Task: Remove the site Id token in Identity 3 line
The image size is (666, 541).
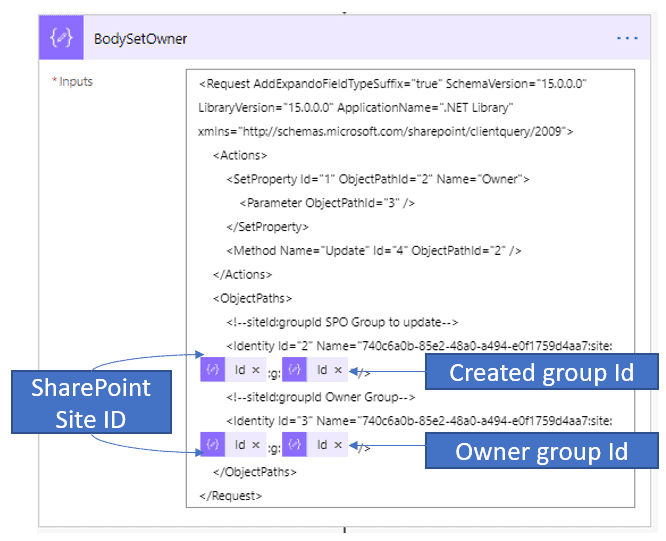Action: [255, 443]
